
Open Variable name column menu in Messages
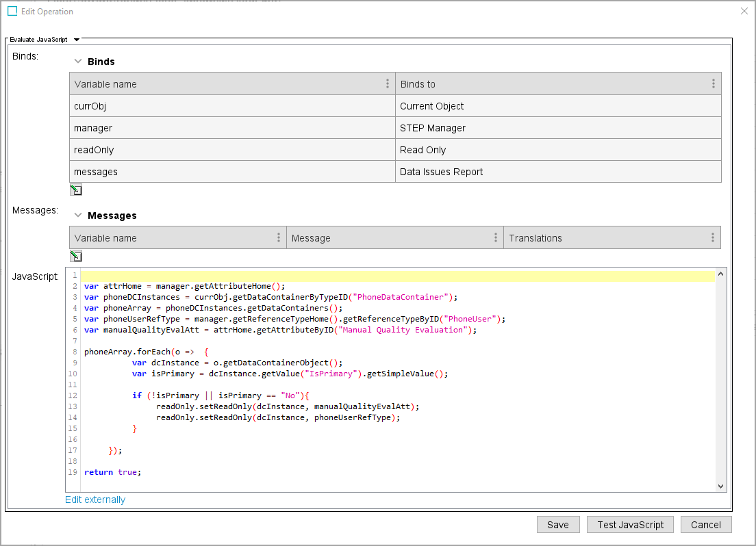(279, 238)
